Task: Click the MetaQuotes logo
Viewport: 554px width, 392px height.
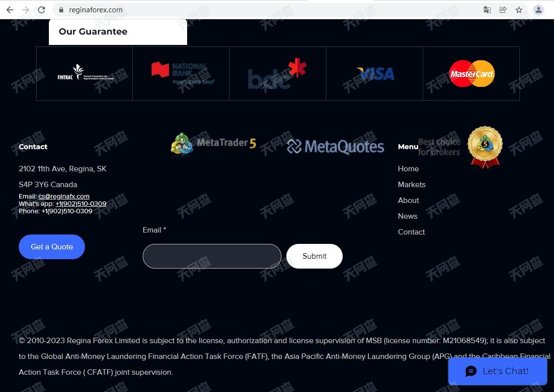Action: 335,146
